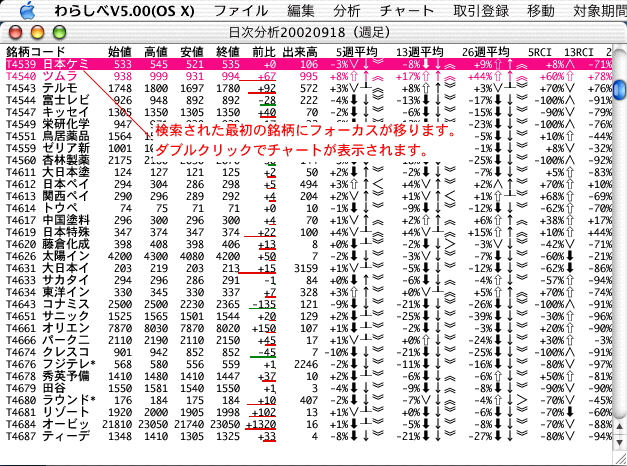Image resolution: width=627 pixels, height=466 pixels.
Task: Select the T4551 鳥居薬品 row
Action: click(309, 136)
